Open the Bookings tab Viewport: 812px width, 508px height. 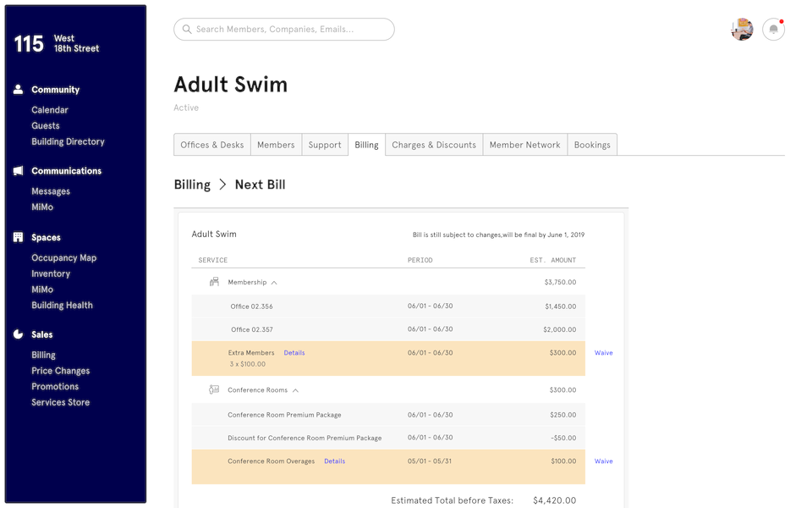(592, 145)
